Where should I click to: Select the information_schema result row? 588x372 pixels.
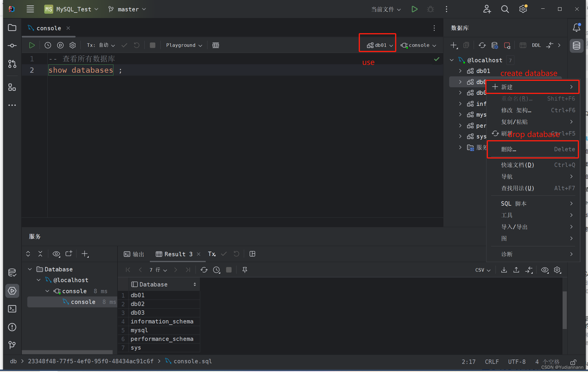click(162, 321)
